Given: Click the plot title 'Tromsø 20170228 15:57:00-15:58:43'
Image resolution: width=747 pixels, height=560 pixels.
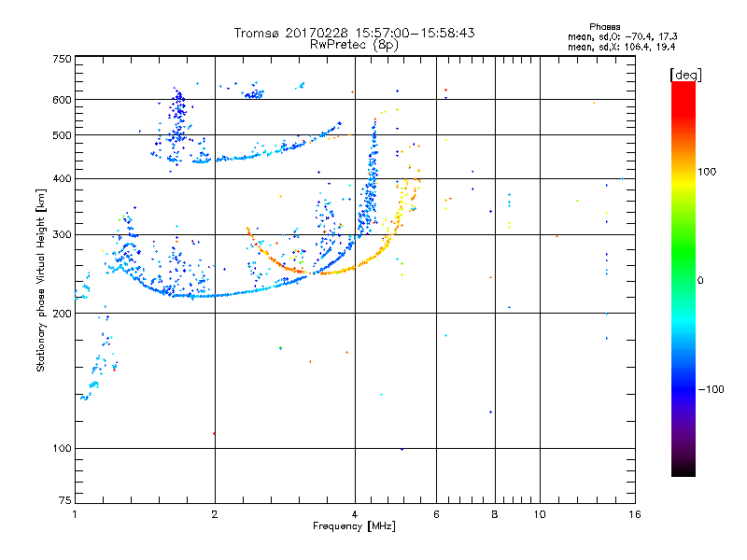Looking at the screenshot, I should [x=354, y=33].
